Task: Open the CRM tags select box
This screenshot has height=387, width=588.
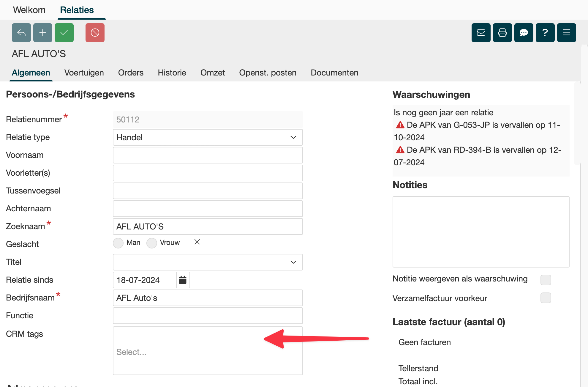Action: [x=208, y=352]
